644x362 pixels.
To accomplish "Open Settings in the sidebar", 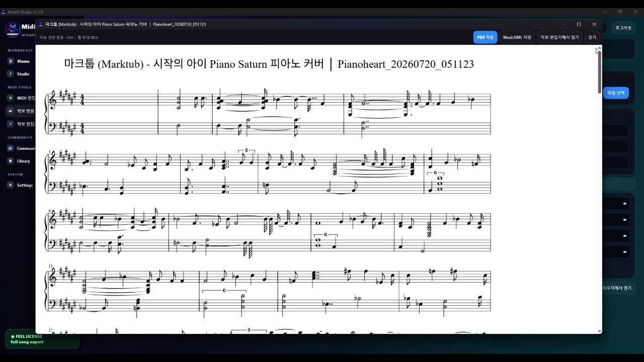I will [x=20, y=185].
